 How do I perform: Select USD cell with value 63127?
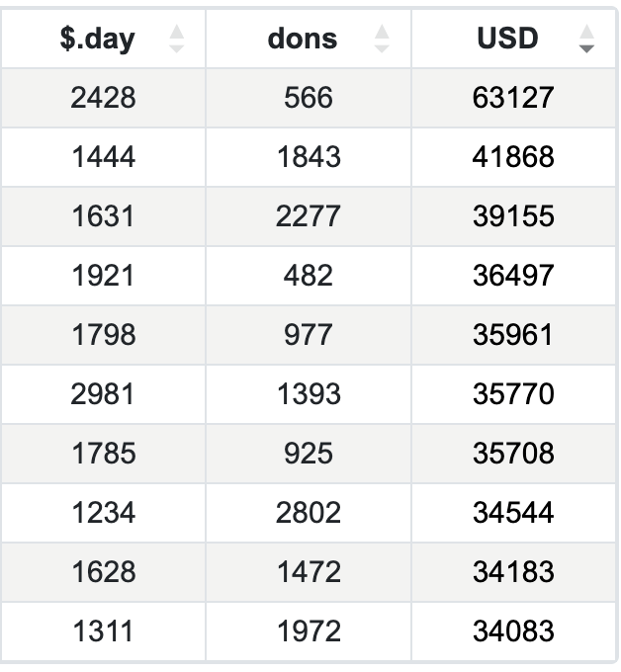[x=513, y=98]
